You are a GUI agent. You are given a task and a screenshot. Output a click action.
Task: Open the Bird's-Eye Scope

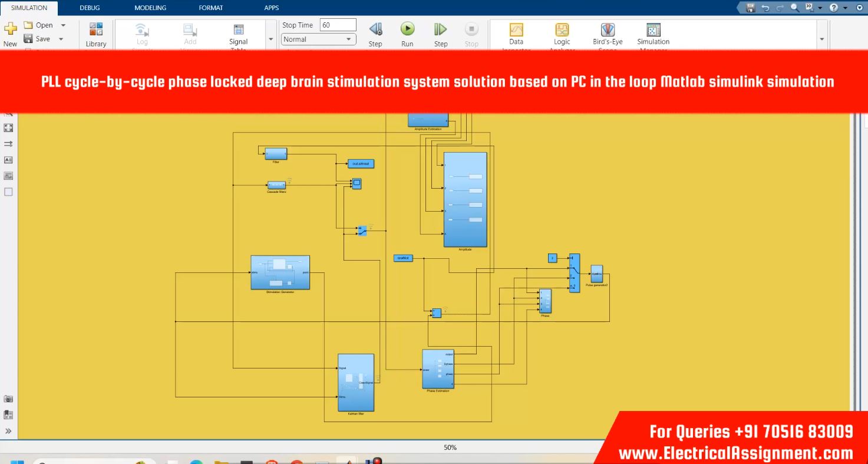click(x=608, y=30)
